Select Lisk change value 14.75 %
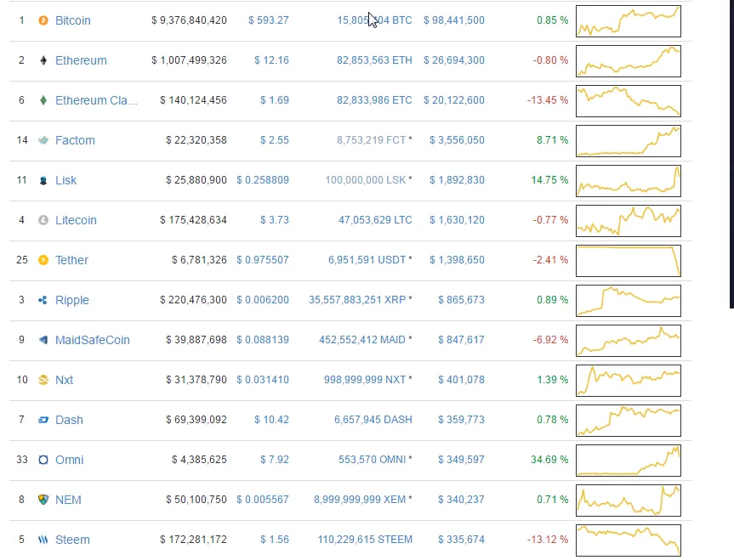This screenshot has width=734, height=560. (x=549, y=180)
